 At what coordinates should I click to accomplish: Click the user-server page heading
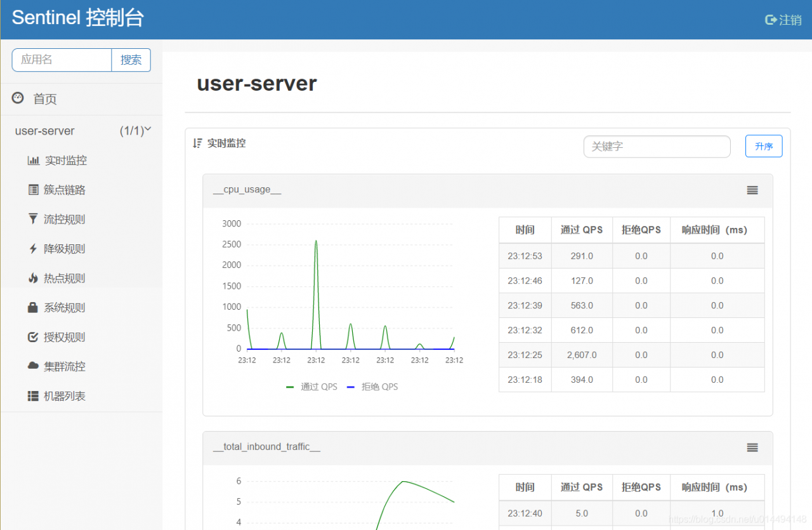pos(256,83)
